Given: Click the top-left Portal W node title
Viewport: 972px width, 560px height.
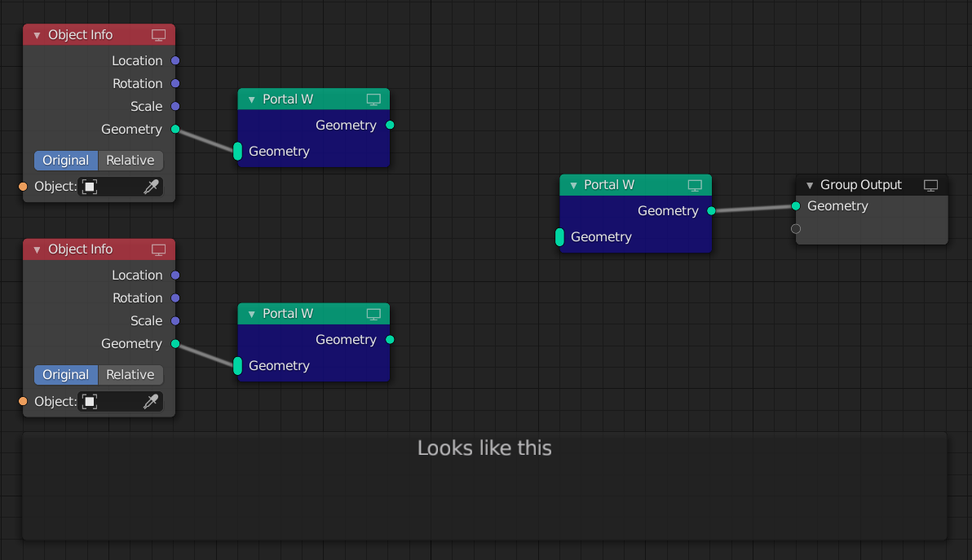Looking at the screenshot, I should point(288,99).
